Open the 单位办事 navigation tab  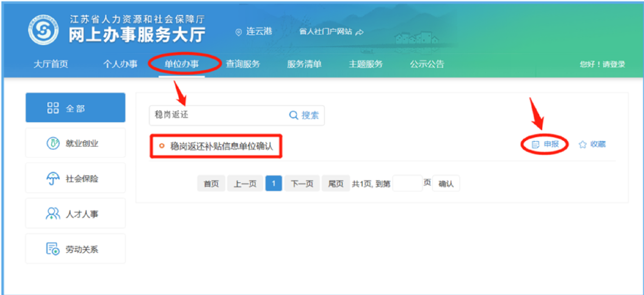[x=182, y=64]
